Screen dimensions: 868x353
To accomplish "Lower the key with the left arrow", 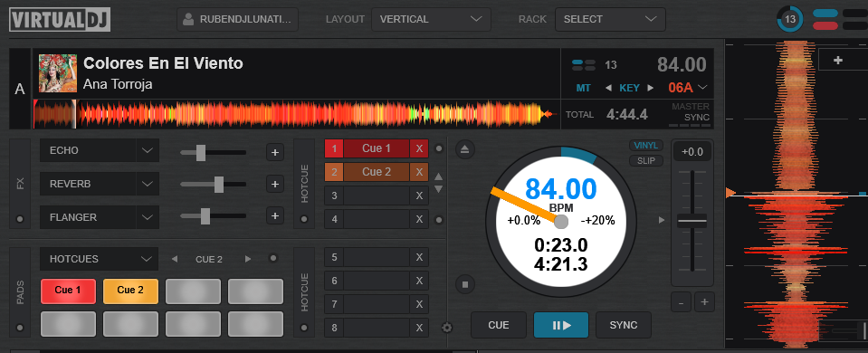I will 609,88.
